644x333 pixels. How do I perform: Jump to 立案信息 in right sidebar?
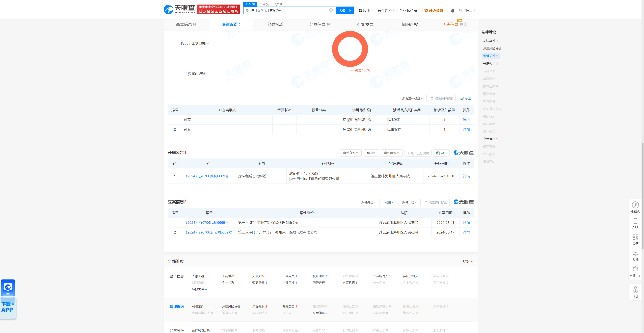pyautogui.click(x=490, y=139)
